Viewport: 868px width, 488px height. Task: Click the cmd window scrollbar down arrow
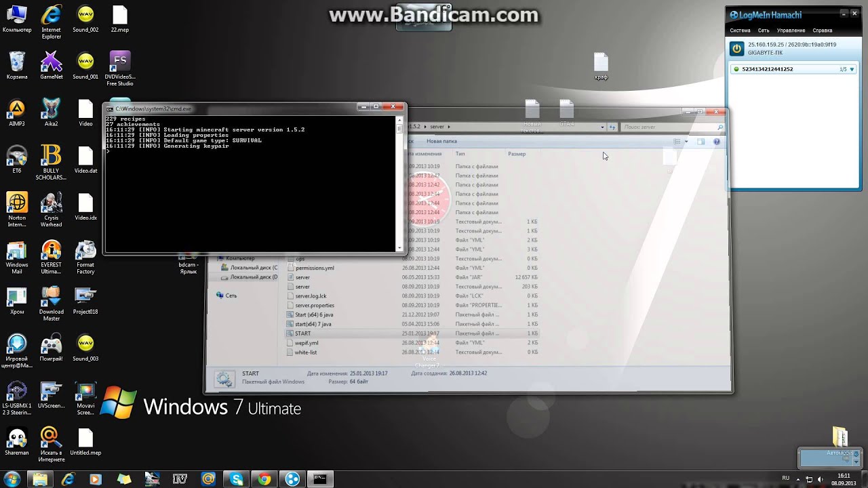click(399, 247)
